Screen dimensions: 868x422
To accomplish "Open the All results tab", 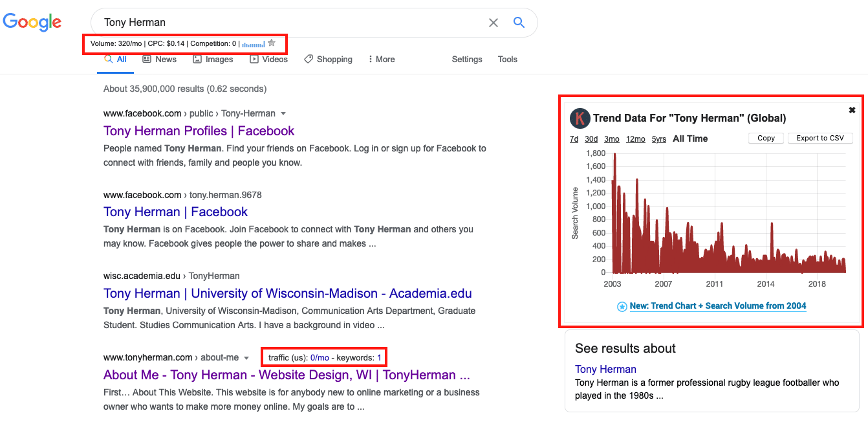I will tap(116, 59).
